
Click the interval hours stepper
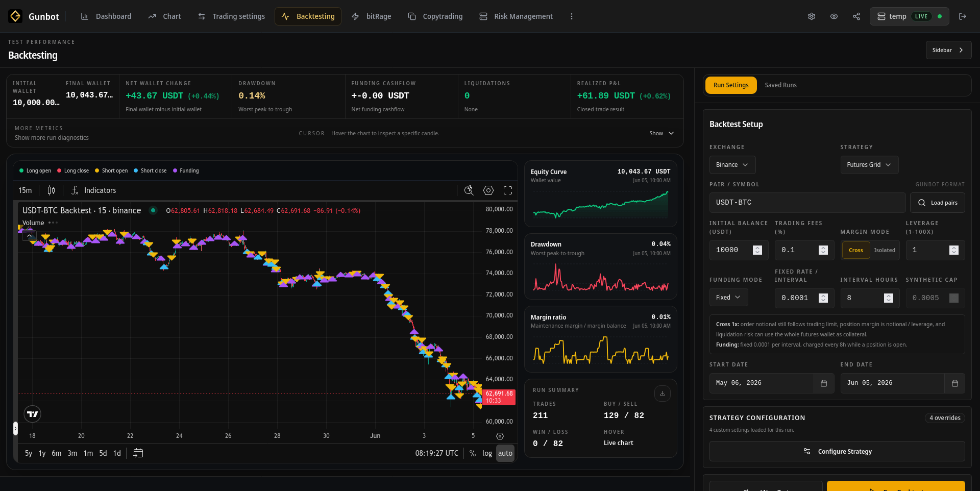(889, 298)
